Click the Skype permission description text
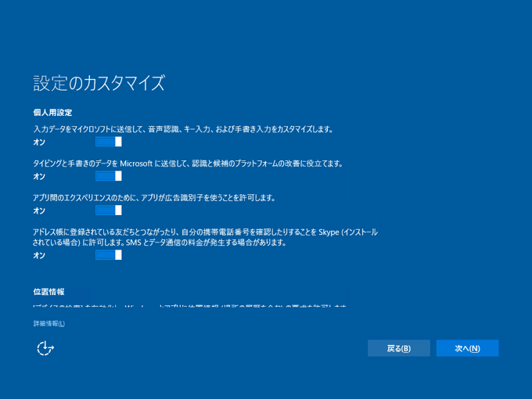This screenshot has width=532, height=399. 205,237
